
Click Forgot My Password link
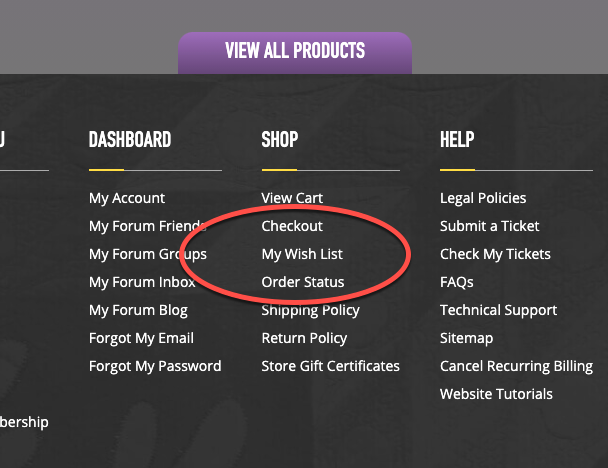click(x=155, y=366)
